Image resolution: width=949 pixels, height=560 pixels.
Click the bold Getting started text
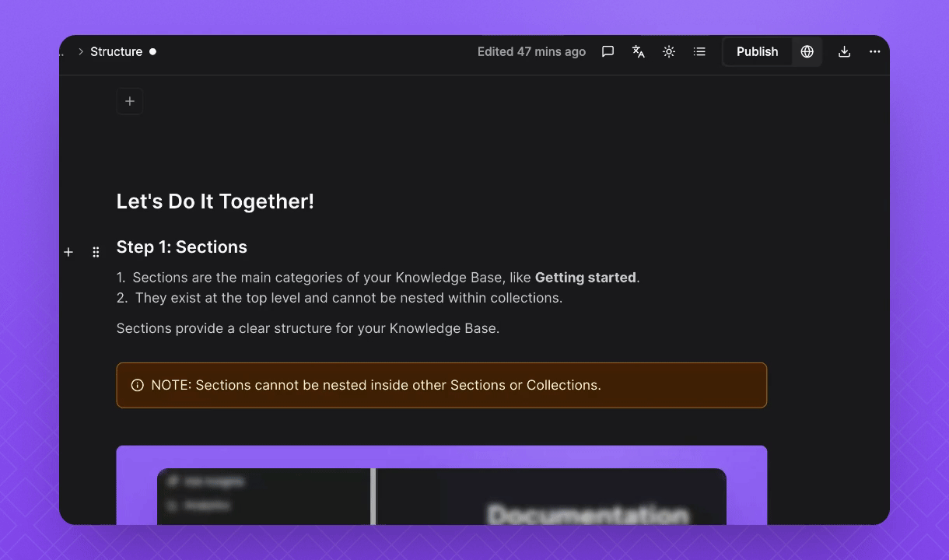click(586, 278)
